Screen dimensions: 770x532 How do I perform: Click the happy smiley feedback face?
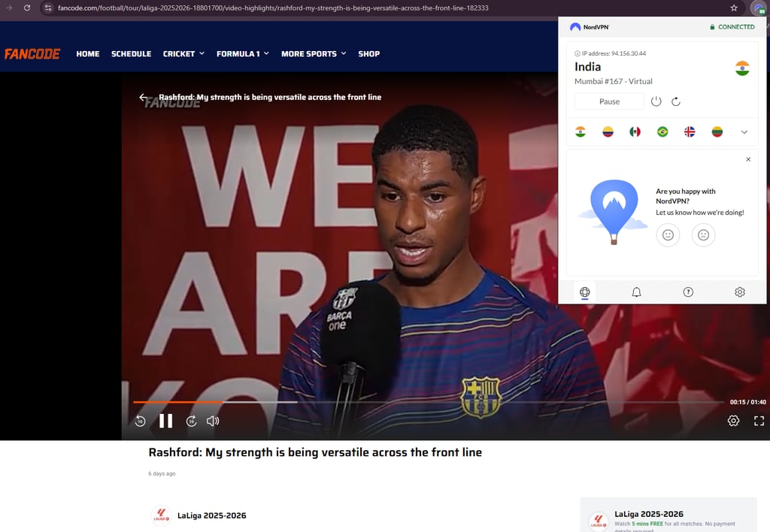(x=668, y=234)
